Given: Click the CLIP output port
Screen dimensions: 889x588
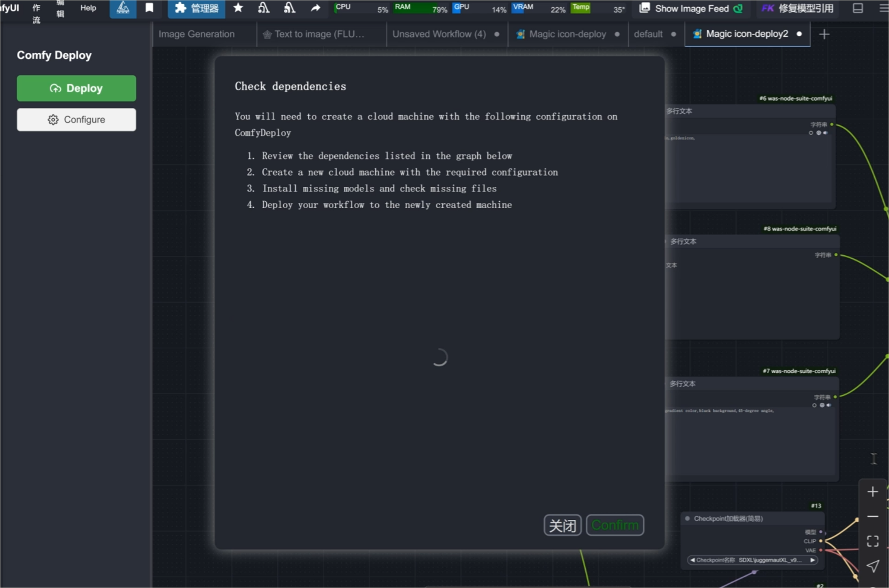Looking at the screenshot, I should point(821,541).
